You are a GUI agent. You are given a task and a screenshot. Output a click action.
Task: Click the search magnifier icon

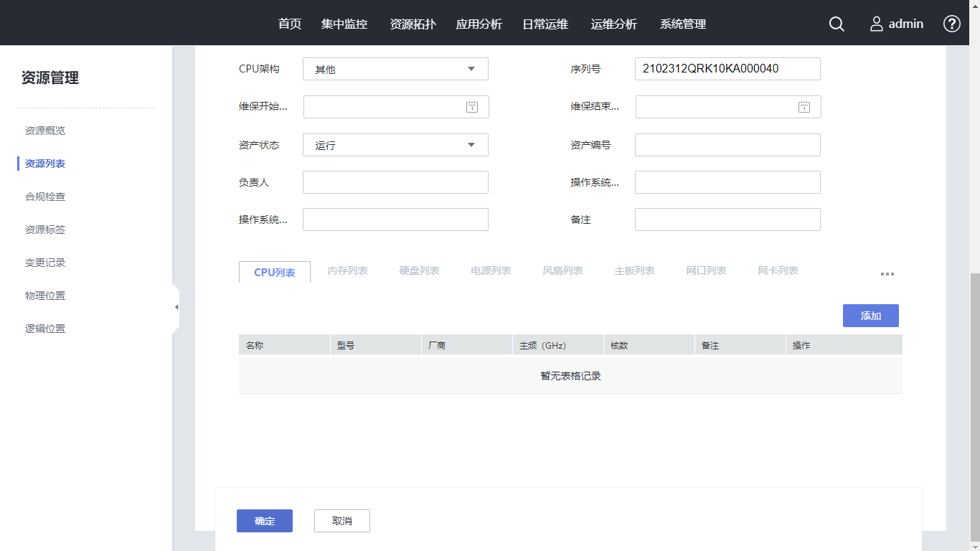[837, 24]
